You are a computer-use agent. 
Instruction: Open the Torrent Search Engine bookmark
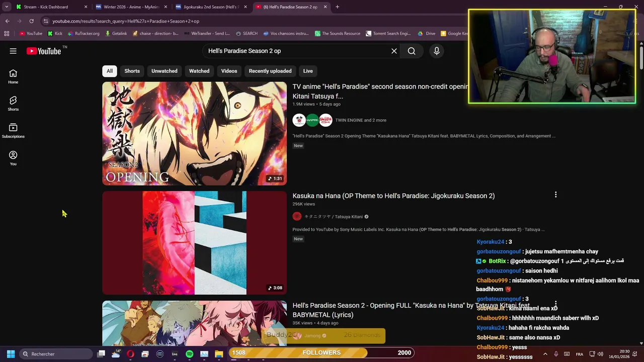[x=388, y=34]
